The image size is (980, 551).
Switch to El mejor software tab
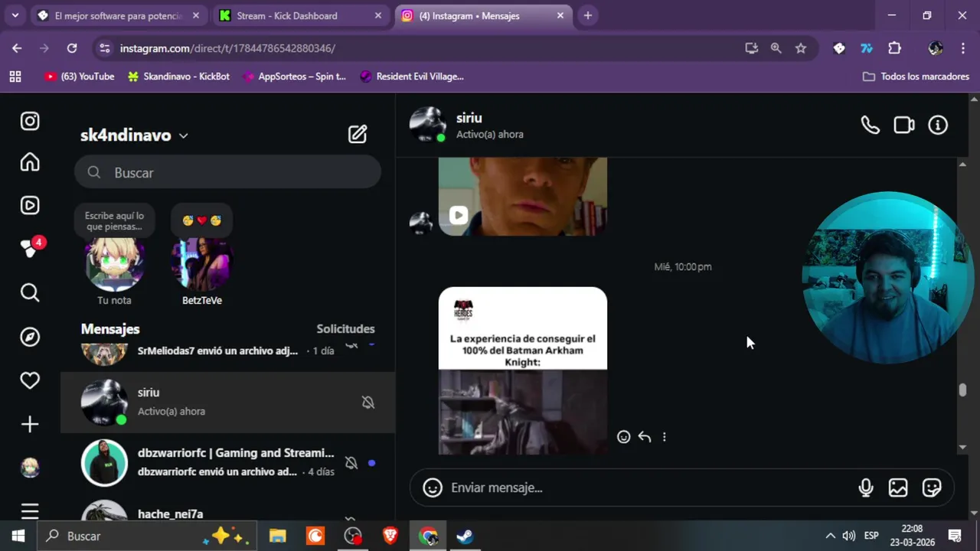point(119,15)
